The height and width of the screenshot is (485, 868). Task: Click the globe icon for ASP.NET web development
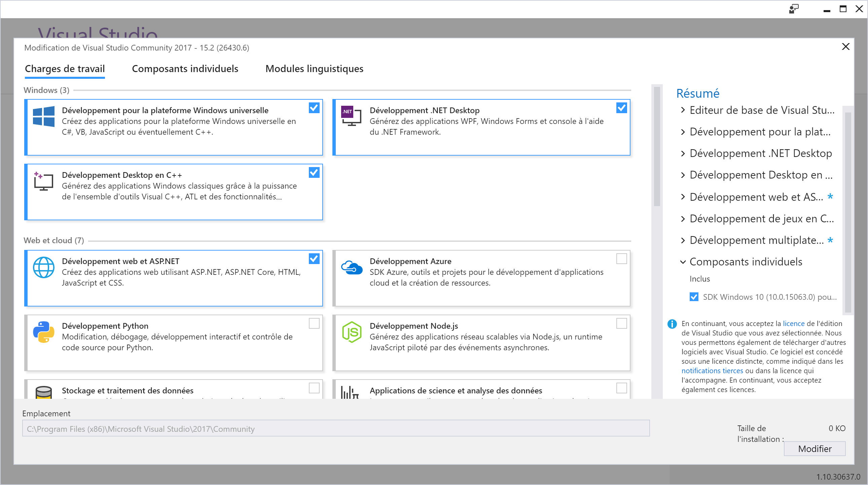coord(43,267)
